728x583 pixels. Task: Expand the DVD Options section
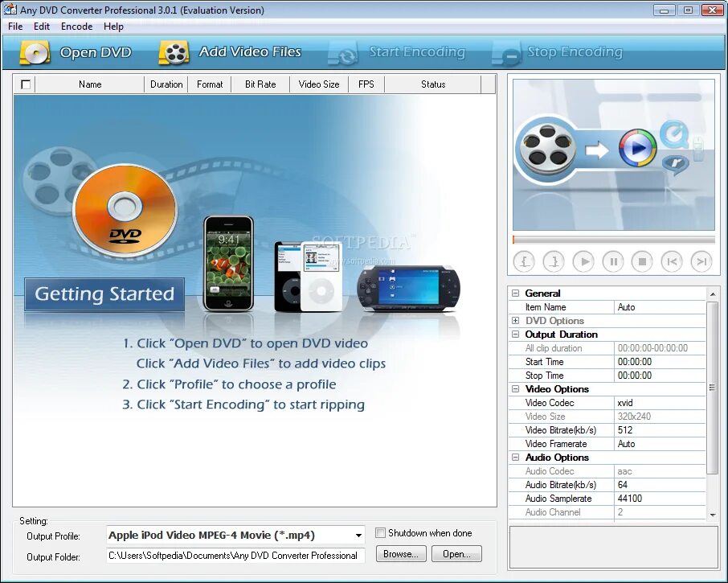[x=515, y=321]
